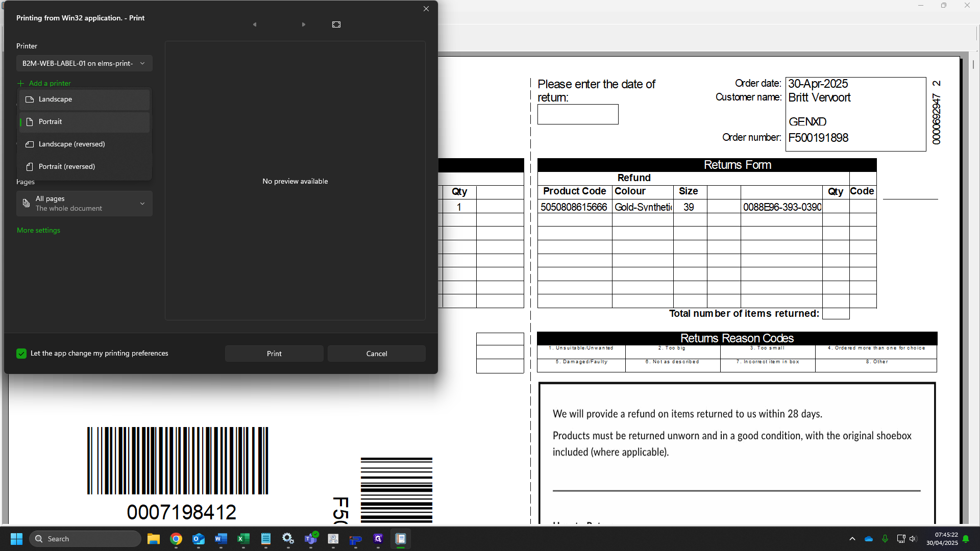Click reason code 7. Incorrect item in box
Image resolution: width=980 pixels, height=551 pixels.
[768, 362]
